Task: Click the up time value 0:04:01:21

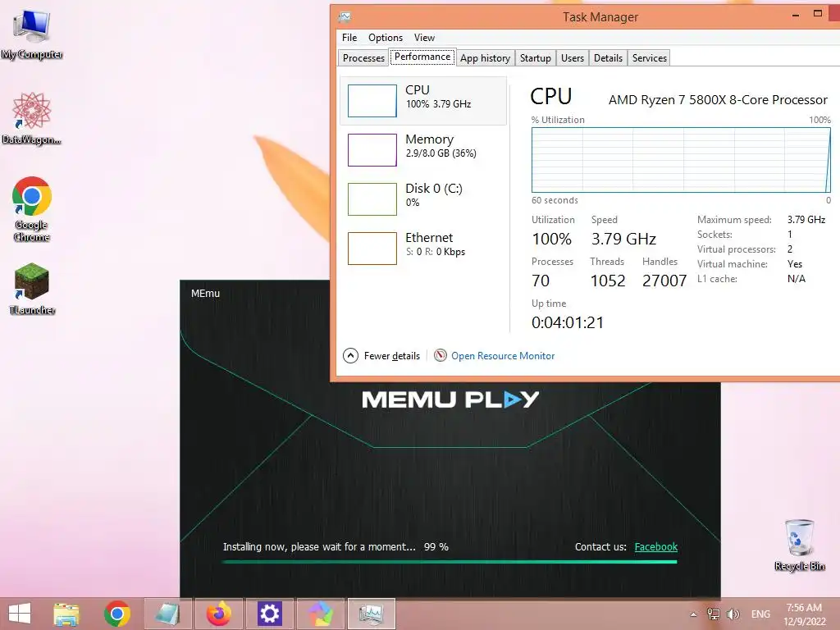Action: pos(568,322)
